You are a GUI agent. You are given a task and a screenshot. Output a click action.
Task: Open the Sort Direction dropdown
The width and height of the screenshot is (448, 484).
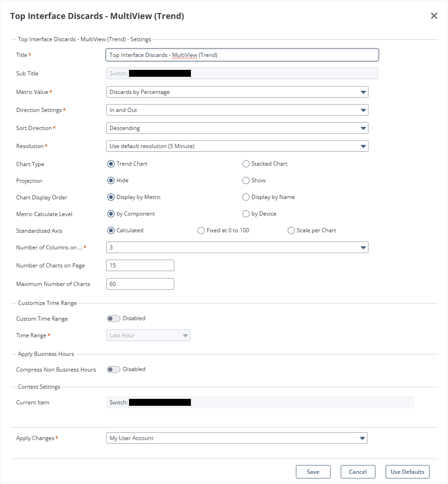(x=237, y=128)
